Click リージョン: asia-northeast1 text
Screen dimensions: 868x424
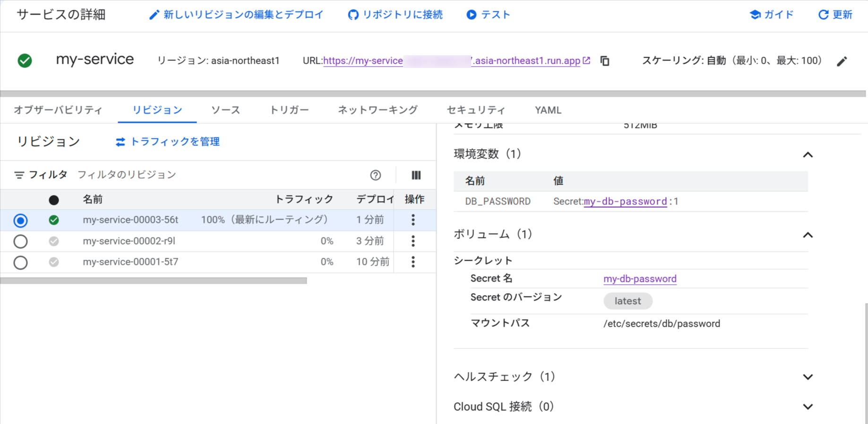tap(218, 61)
